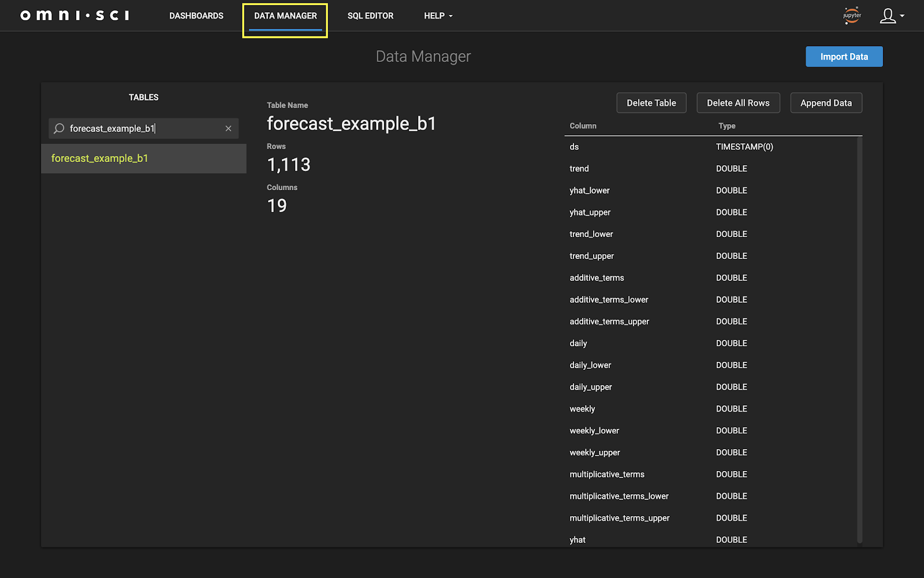Click the 'trend' column name
Image resolution: width=924 pixels, height=578 pixels.
point(579,169)
